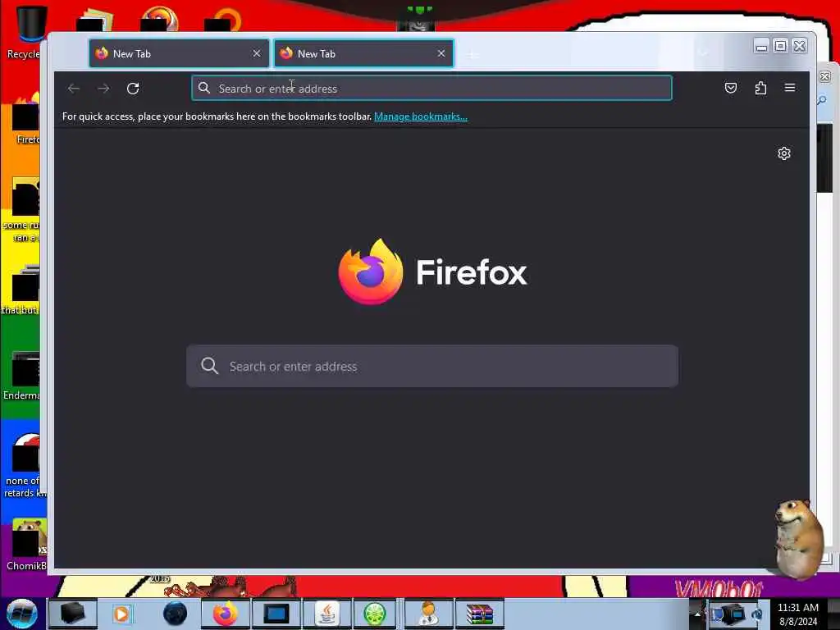Close the first New Tab
Screen dimensions: 840x630
257,53
